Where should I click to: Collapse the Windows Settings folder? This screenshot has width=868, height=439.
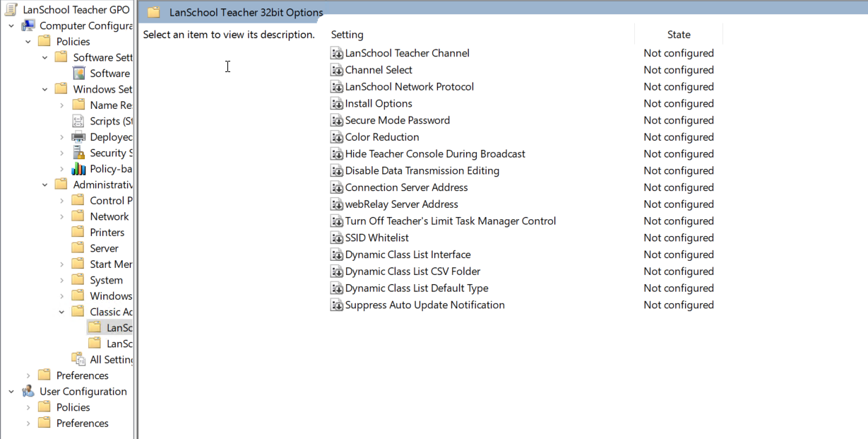[x=45, y=89]
